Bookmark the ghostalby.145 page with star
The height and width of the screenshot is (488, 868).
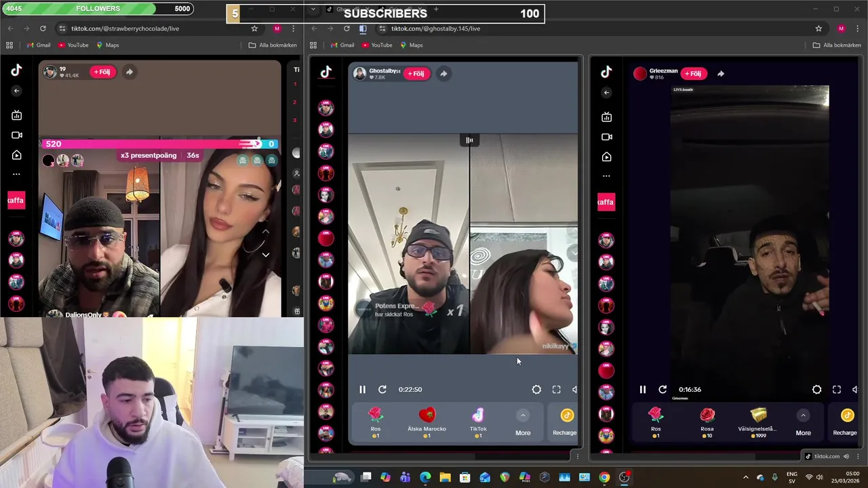818,28
